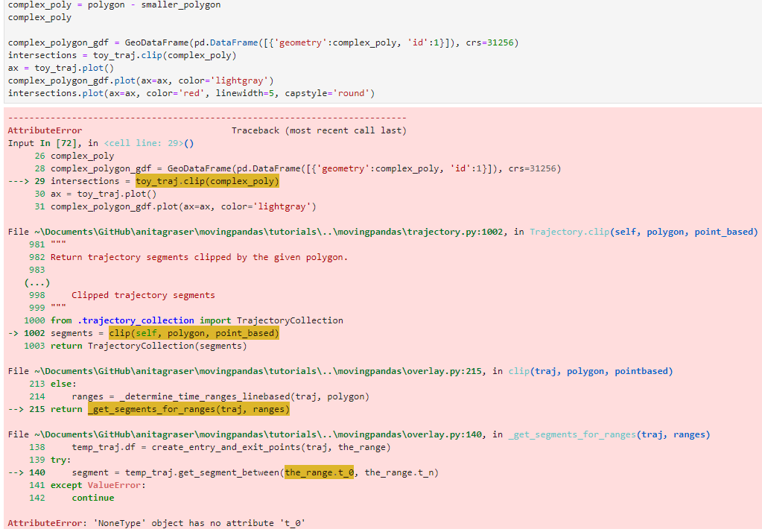Open the file path ending in 'overlay.py:140'

coord(258,434)
